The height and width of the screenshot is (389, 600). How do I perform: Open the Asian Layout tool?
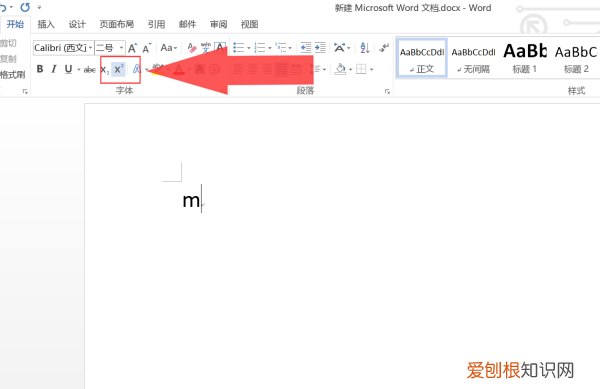pos(342,48)
